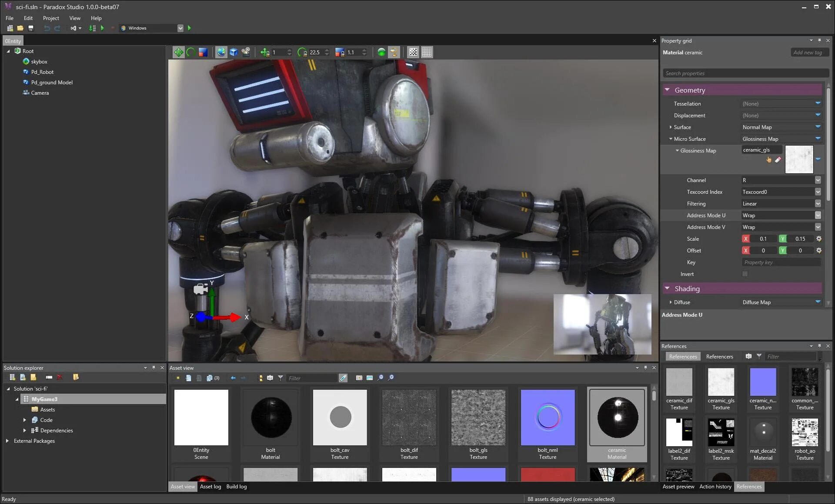Zoom in asset thumbnails with magnifier plus

(x=391, y=378)
